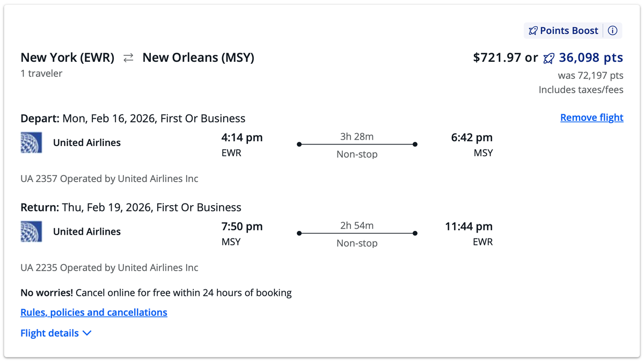644x364 pixels.
Task: Open Rules, policies and cancellations
Action: (x=93, y=312)
